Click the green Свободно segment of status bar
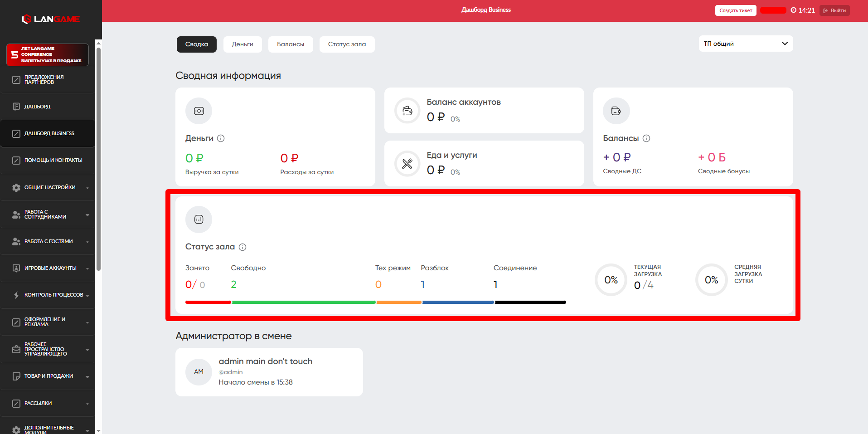Image resolution: width=868 pixels, height=434 pixels. pyautogui.click(x=304, y=302)
